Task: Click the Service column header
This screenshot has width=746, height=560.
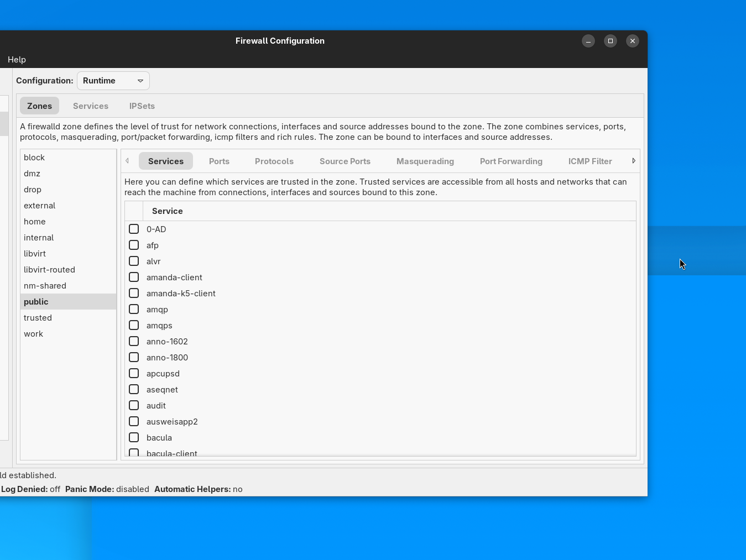Action: point(389,211)
